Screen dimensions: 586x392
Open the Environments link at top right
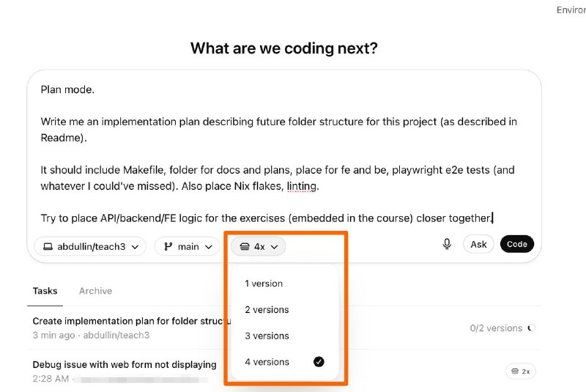click(x=571, y=10)
